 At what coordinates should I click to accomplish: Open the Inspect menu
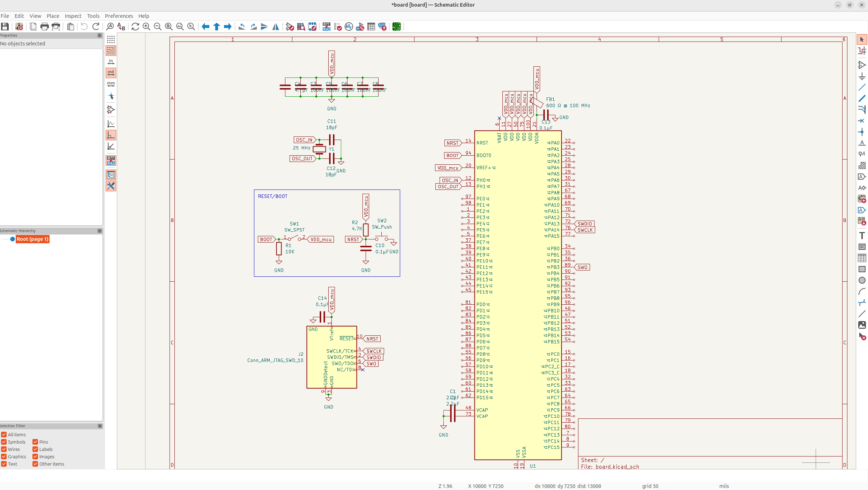73,16
